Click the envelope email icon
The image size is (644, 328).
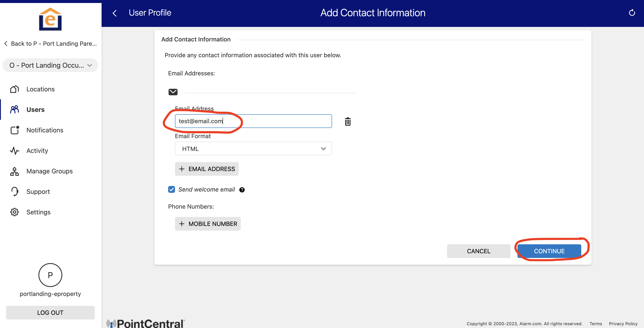173,92
